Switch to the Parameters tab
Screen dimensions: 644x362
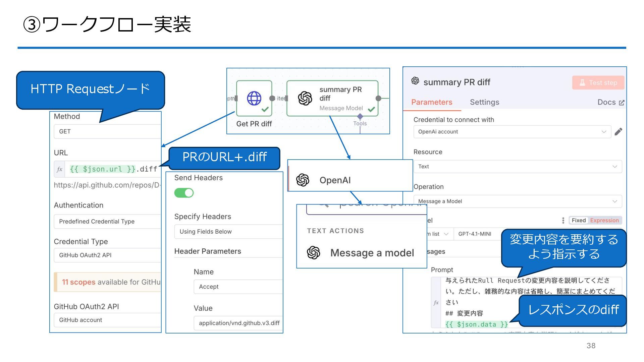pyautogui.click(x=432, y=102)
